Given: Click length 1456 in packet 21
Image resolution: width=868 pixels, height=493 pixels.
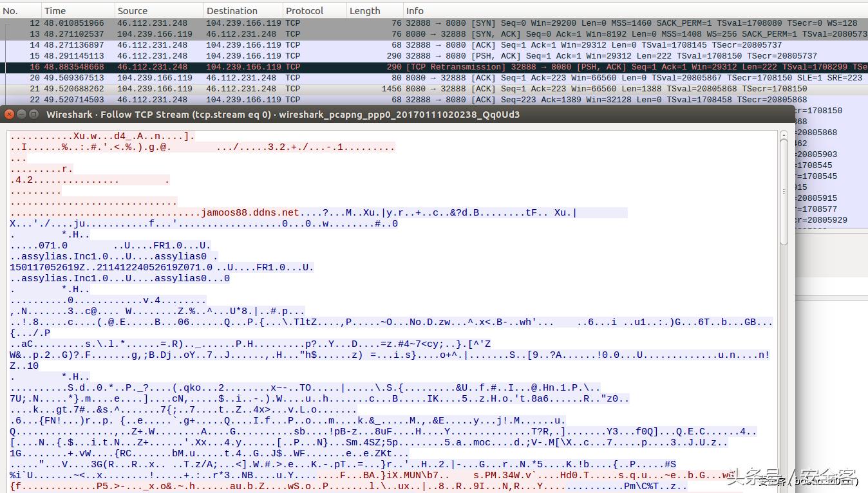Looking at the screenshot, I should (x=392, y=89).
